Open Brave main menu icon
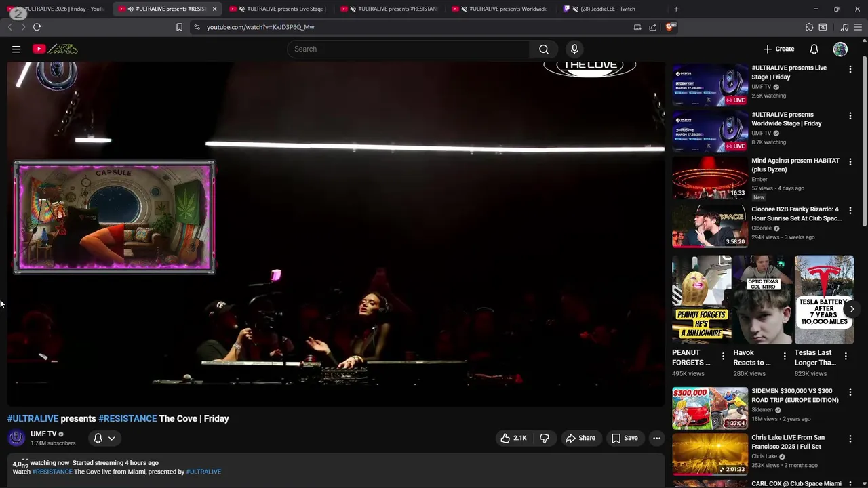 click(859, 27)
